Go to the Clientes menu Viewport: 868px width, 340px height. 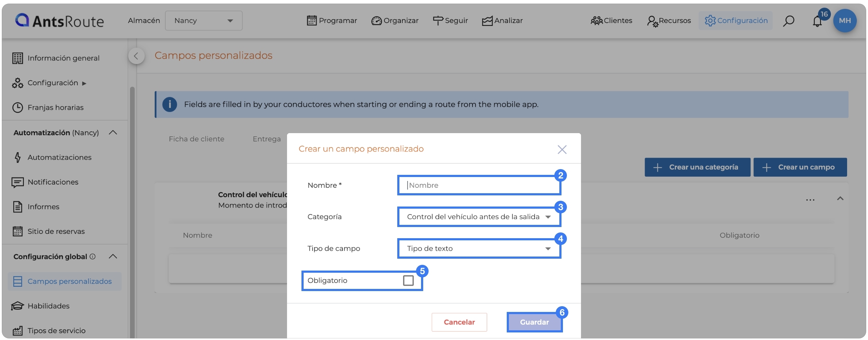(x=612, y=21)
